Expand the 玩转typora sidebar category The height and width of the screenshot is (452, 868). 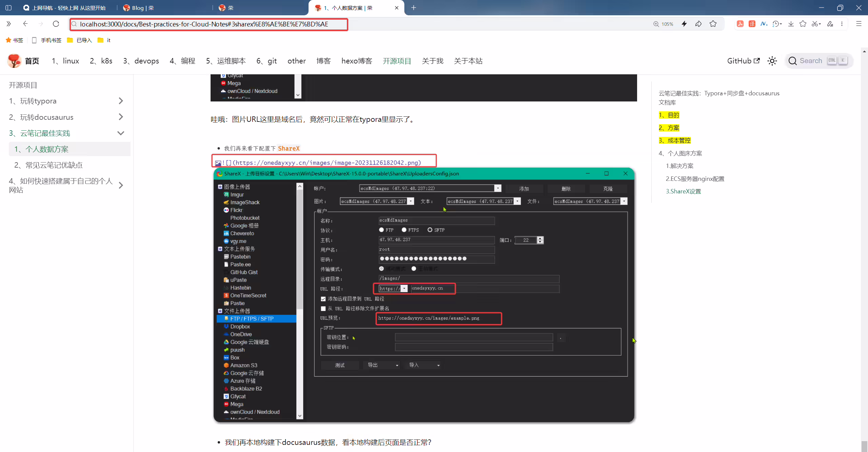[121, 101]
